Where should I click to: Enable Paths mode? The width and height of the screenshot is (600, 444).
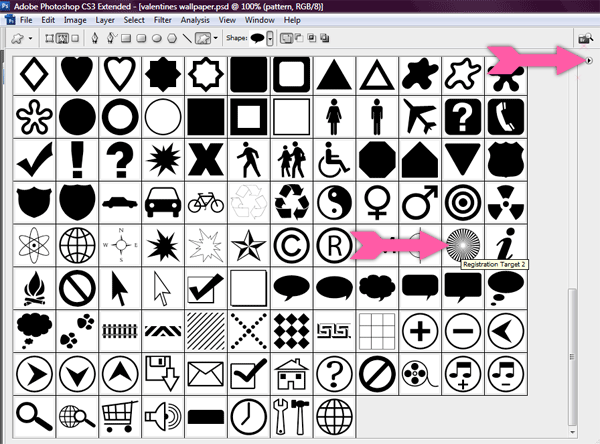pyautogui.click(x=62, y=38)
